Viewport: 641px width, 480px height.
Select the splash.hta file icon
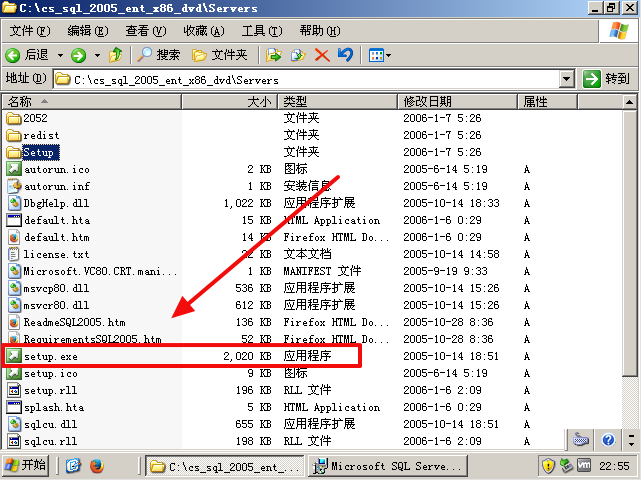(x=13, y=407)
